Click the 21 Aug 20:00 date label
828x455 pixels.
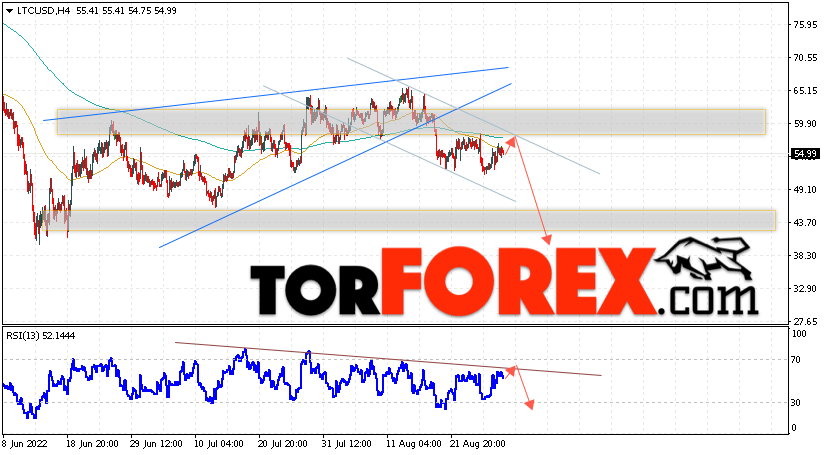(477, 444)
